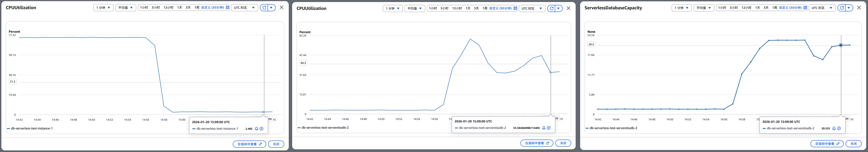Click alarm bell icon in ServerlessDatabaseCapacity tooltip
Viewport: 868px width, 152px height.
pos(834,128)
